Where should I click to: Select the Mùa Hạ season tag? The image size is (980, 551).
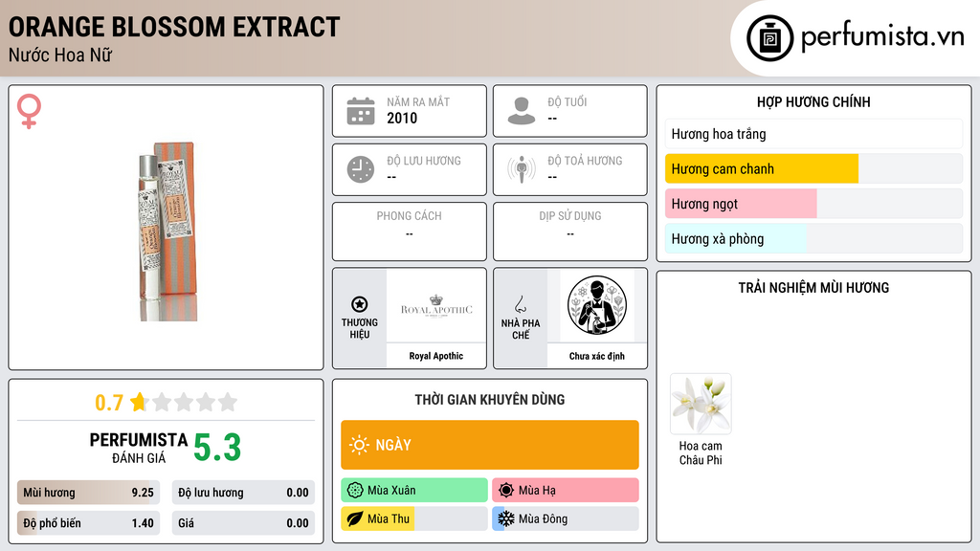[565, 491]
